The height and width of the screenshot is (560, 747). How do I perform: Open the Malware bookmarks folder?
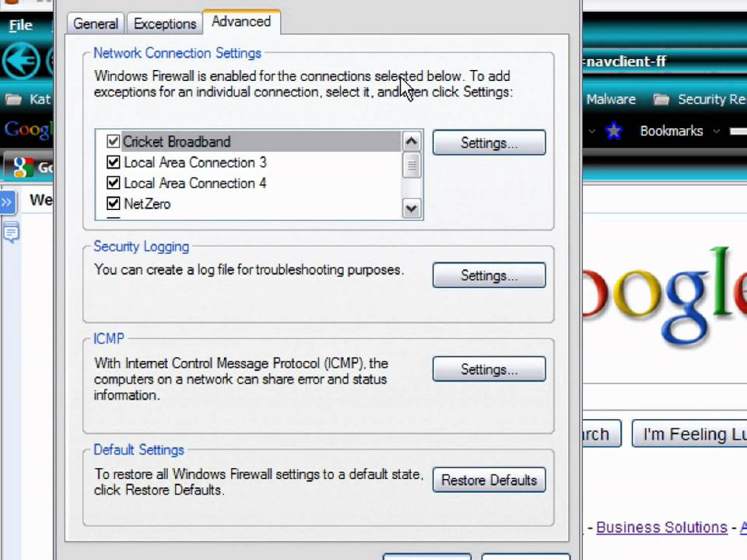(x=611, y=99)
